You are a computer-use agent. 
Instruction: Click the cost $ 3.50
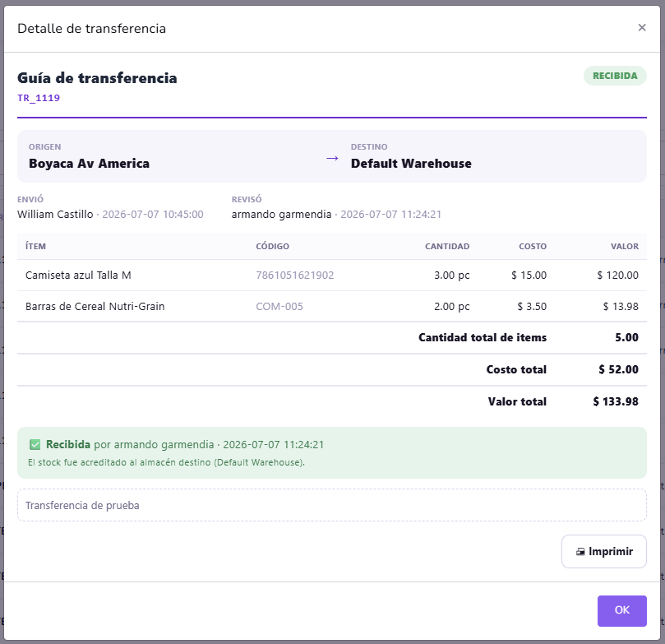[x=532, y=306]
